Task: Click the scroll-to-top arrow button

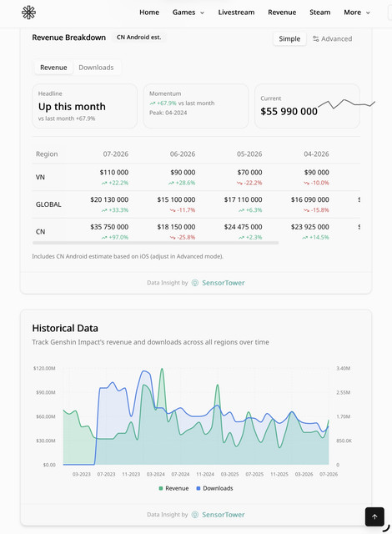Action: click(374, 516)
